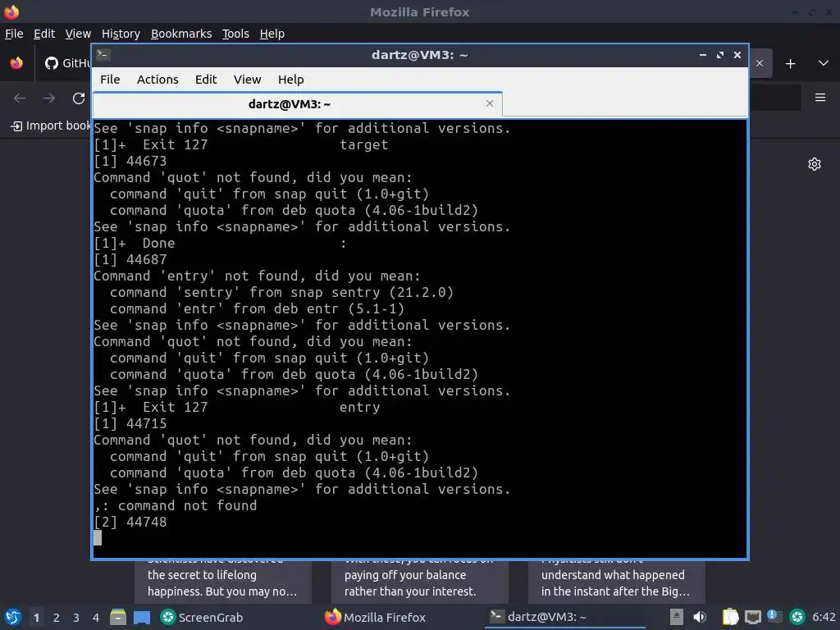Viewport: 840px width, 630px height.
Task: Open paying off your balance article card
Action: coord(419,582)
